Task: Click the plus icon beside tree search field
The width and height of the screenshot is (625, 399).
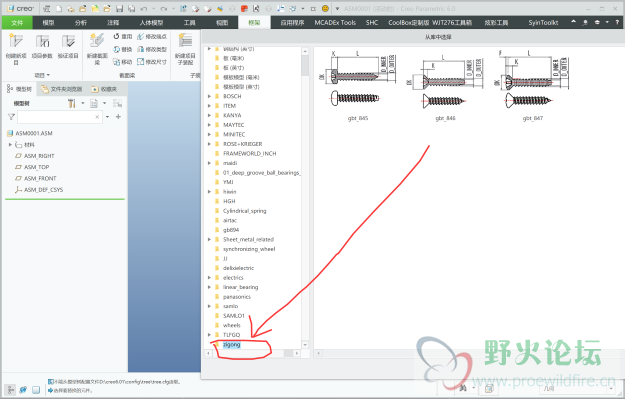Action: [118, 117]
